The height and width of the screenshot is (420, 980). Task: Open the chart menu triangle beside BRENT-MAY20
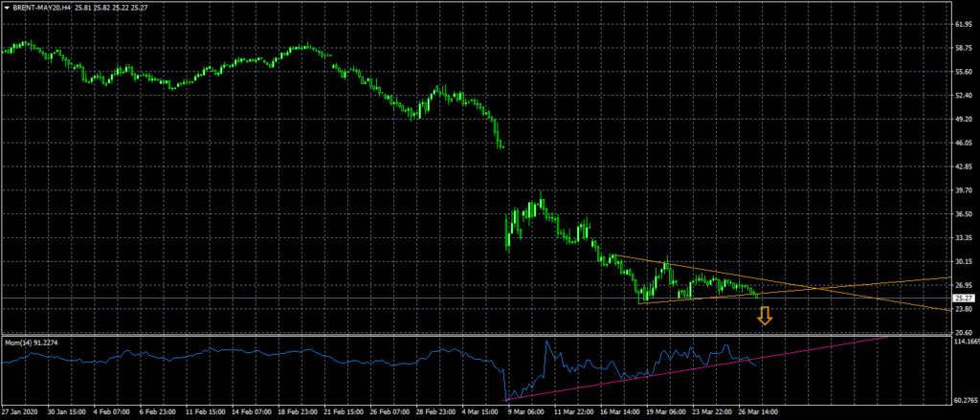click(x=7, y=8)
